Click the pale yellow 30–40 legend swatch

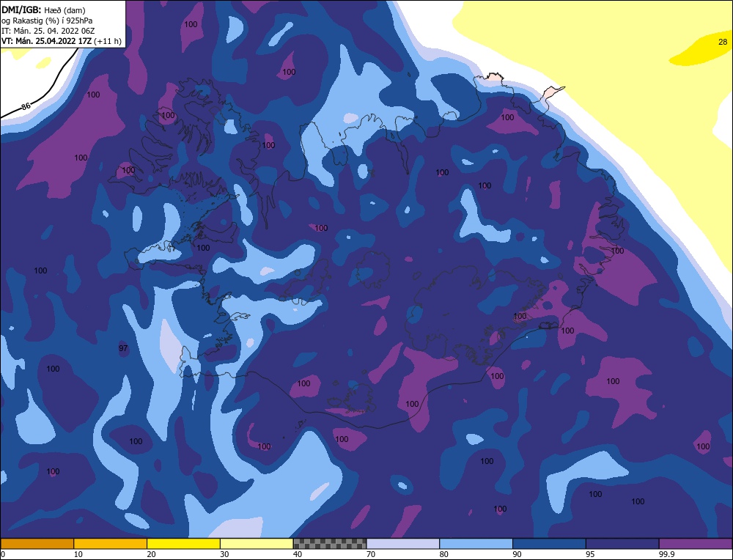tap(257, 544)
